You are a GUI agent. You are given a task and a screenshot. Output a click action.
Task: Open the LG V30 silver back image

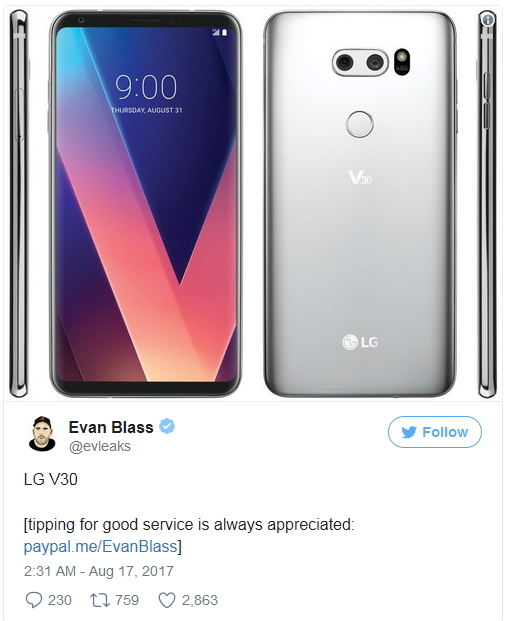click(x=360, y=204)
